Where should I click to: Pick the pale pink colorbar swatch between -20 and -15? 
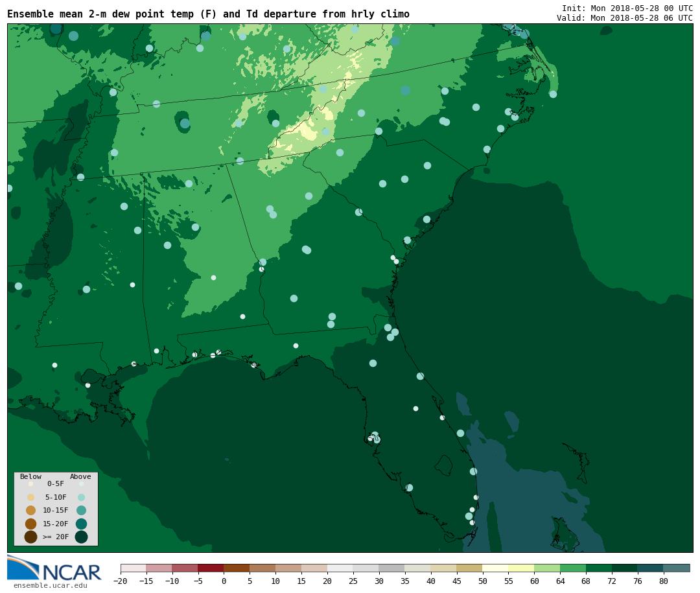(x=134, y=568)
